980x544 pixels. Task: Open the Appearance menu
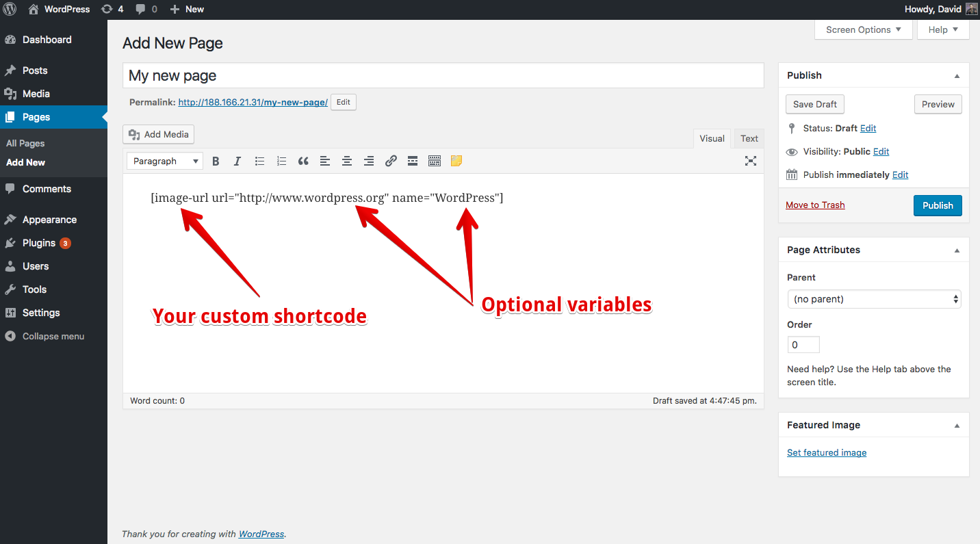[x=53, y=220]
